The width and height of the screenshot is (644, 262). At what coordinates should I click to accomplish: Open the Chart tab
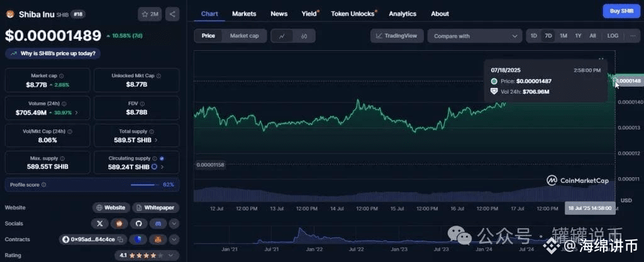coord(209,14)
